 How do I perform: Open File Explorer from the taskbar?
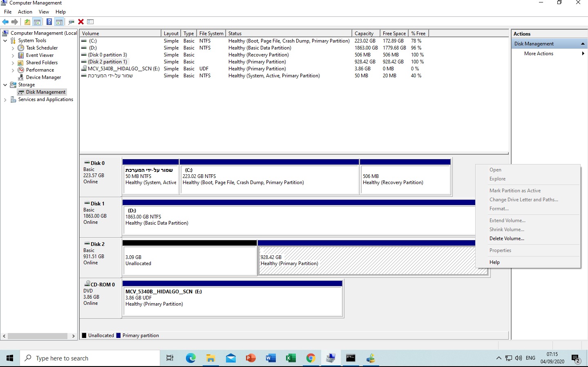point(211,358)
